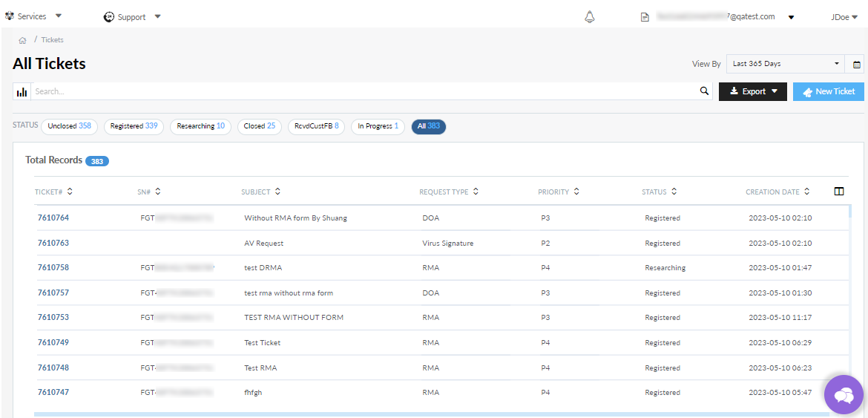Open the JDoe user menu
The width and height of the screenshot is (868, 418).
point(844,17)
